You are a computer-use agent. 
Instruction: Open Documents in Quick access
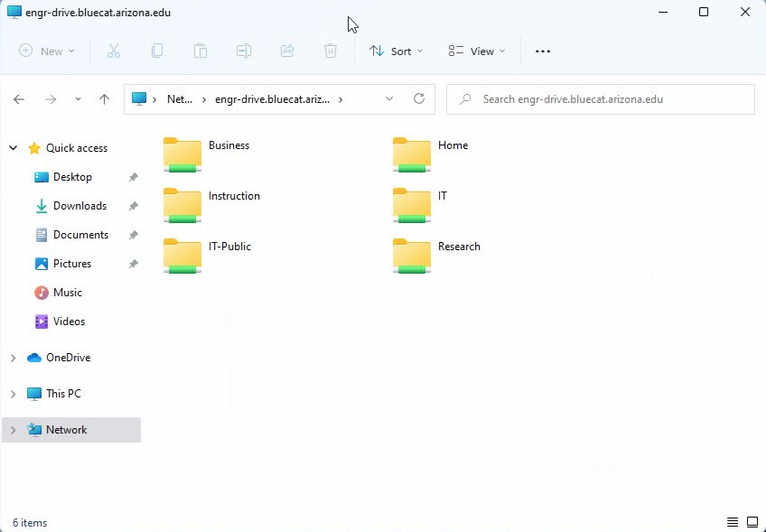[x=80, y=235]
